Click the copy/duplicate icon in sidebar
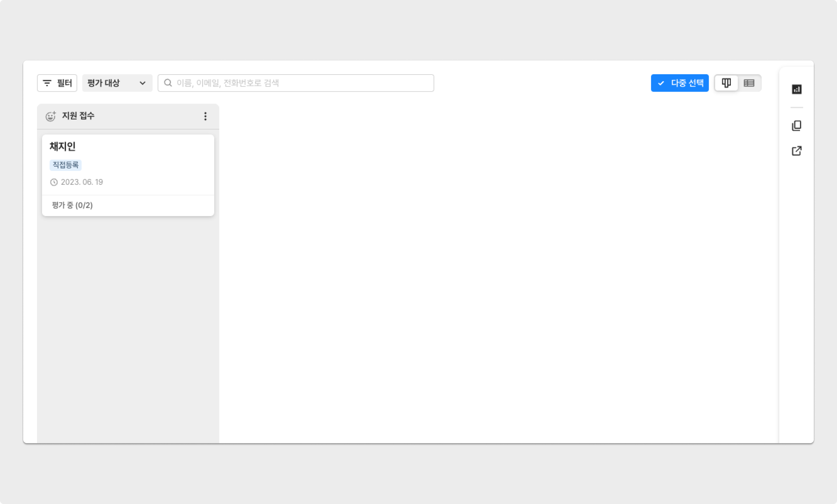Screen dimensions: 837x504 click(796, 126)
